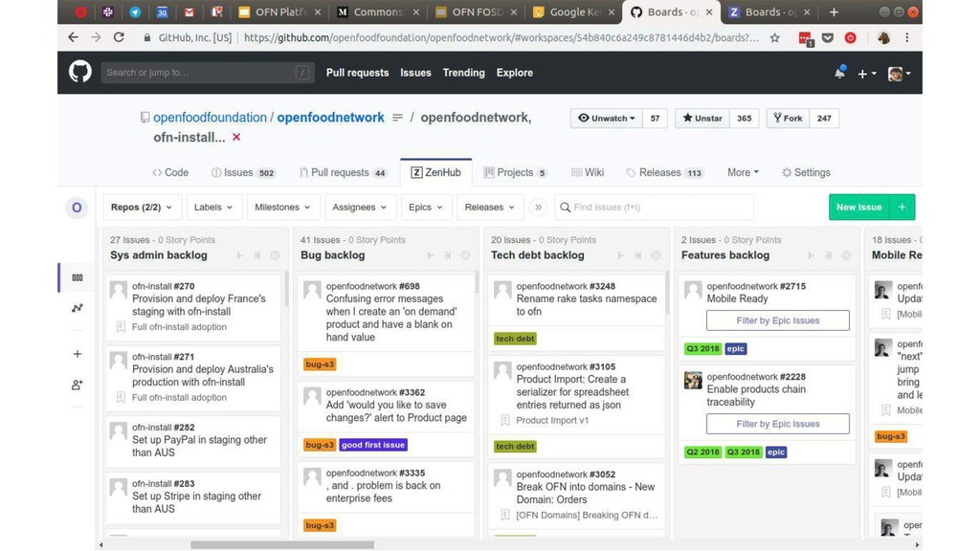This screenshot has height=551, width=980.
Task: Click the repo list icon next to openfoodnetwork
Action: [397, 118]
